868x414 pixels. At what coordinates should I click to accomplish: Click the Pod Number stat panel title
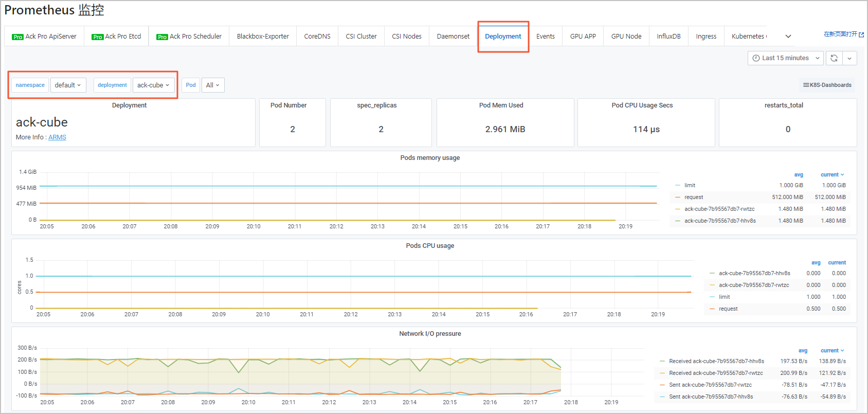click(x=288, y=105)
